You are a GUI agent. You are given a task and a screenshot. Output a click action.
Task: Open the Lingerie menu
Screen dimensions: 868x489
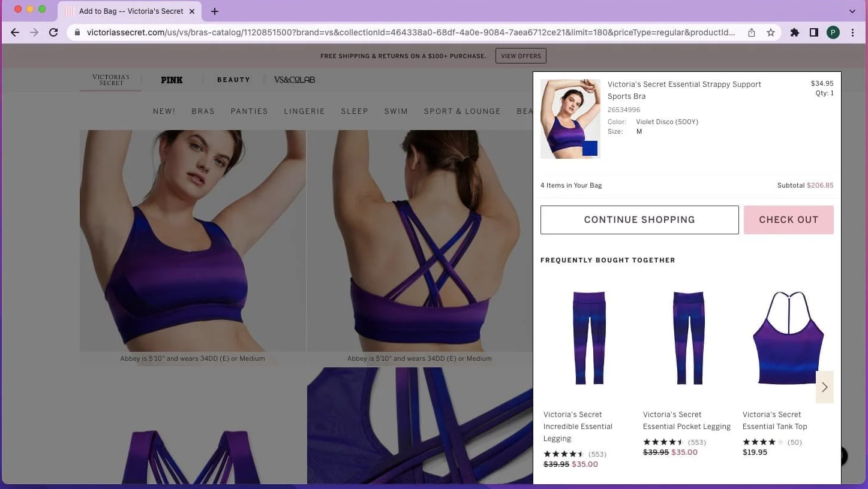click(304, 111)
